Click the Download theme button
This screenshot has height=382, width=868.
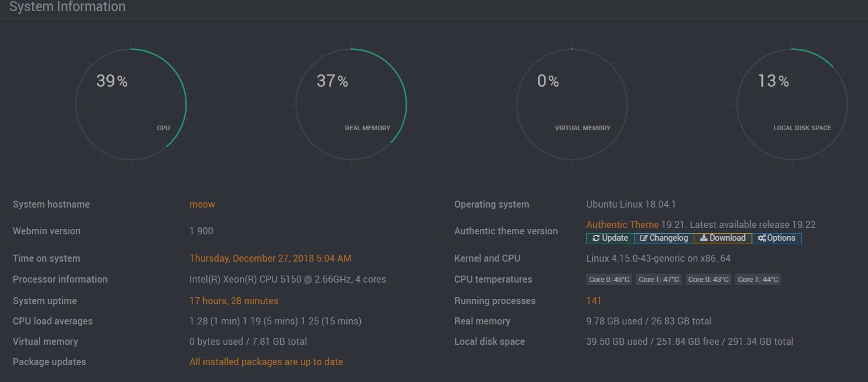pos(723,238)
